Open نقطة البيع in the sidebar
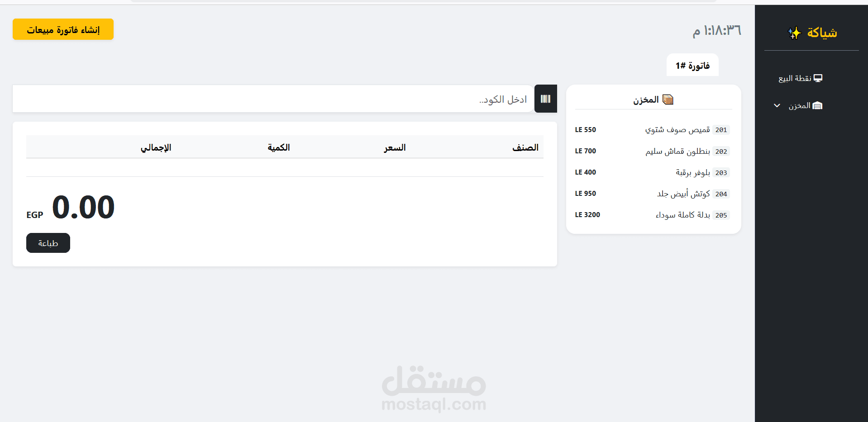868x422 pixels. pos(800,78)
